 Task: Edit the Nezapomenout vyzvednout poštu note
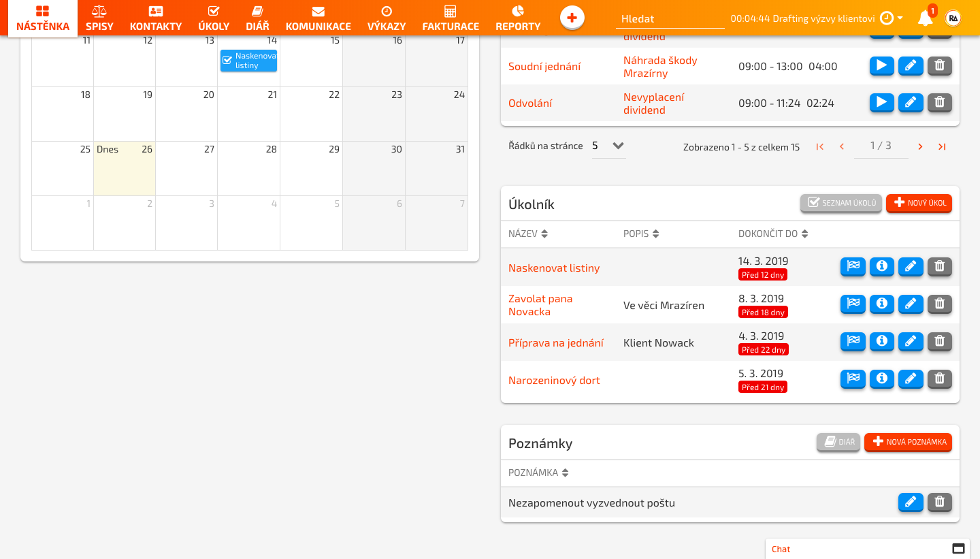point(911,502)
